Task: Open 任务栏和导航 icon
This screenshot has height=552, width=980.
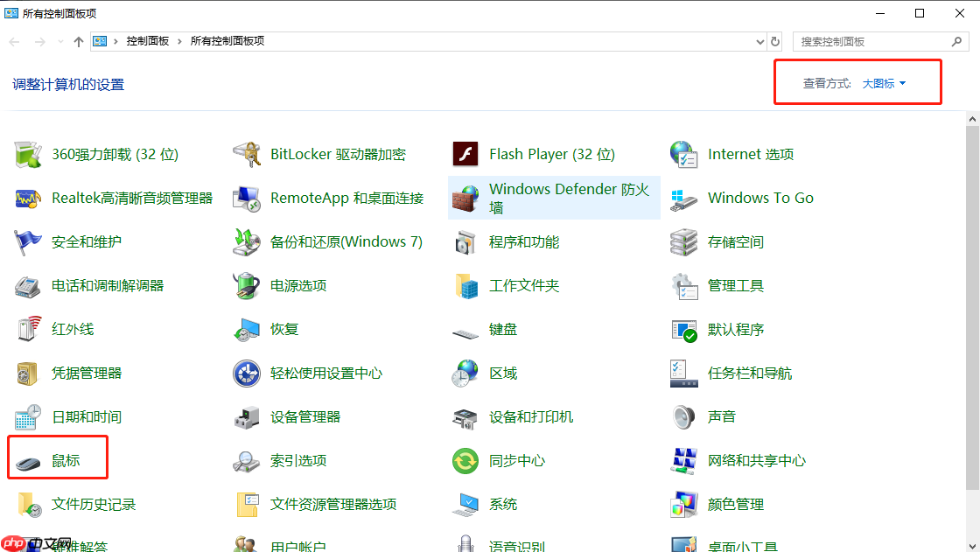Action: (683, 374)
